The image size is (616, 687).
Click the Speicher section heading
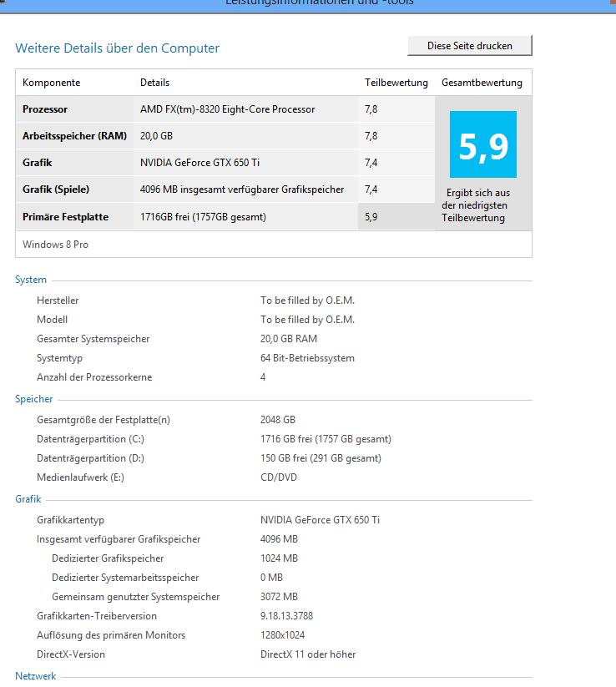33,399
